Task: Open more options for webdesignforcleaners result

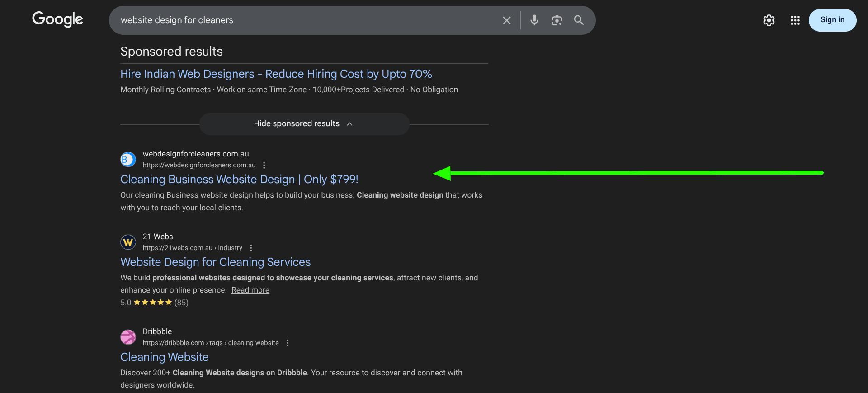Action: pyautogui.click(x=264, y=165)
